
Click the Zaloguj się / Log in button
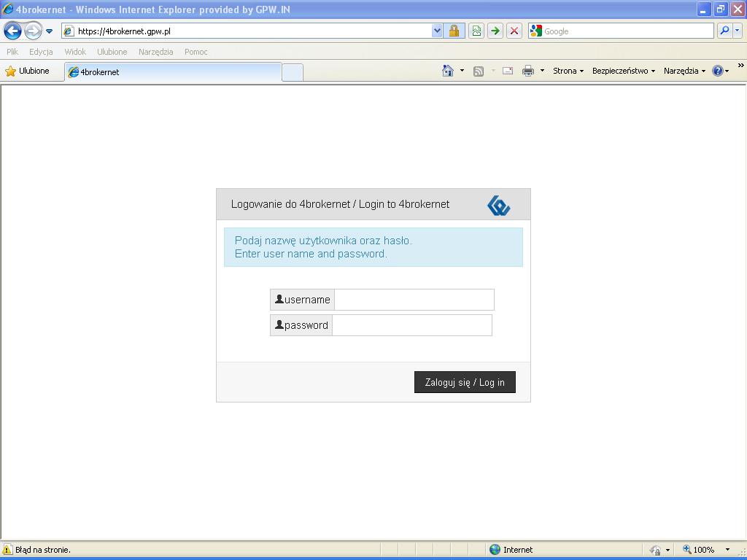(465, 382)
